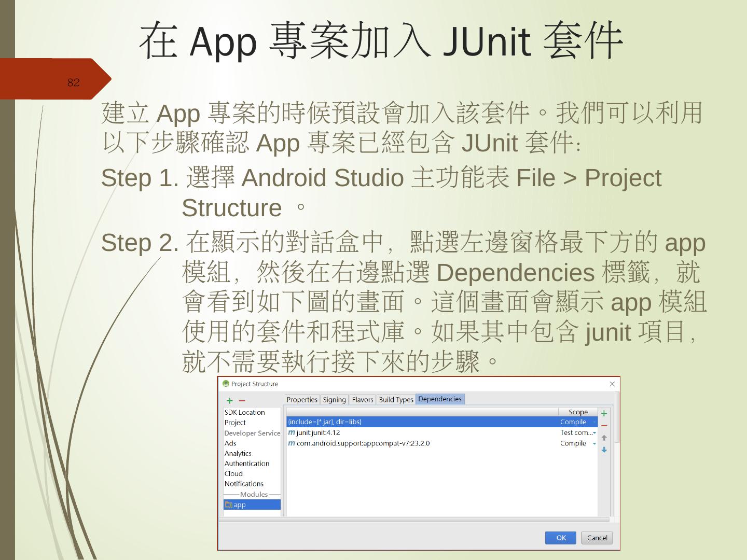The height and width of the screenshot is (560, 747).
Task: Click the Cancel button
Action: click(597, 538)
